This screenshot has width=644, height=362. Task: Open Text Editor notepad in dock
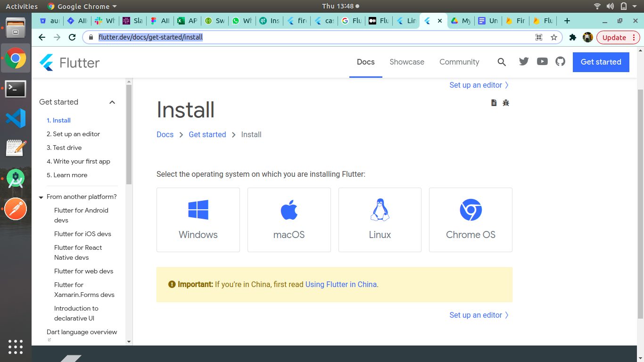pyautogui.click(x=16, y=148)
